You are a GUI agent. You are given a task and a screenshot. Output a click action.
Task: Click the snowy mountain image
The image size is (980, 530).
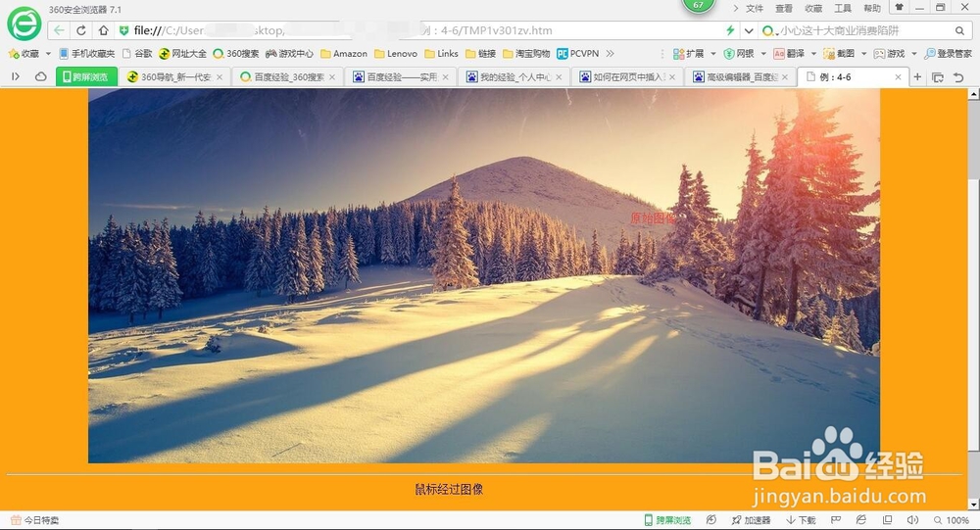pyautogui.click(x=484, y=275)
